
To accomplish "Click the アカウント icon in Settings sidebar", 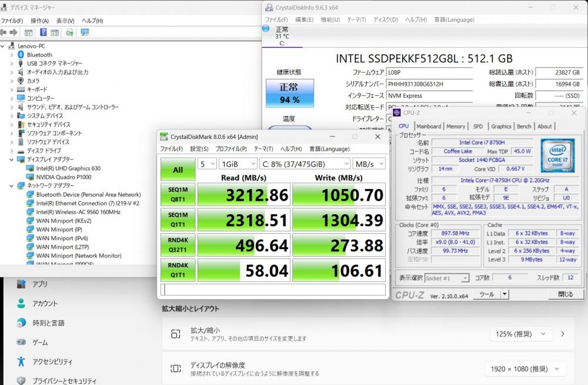I will pos(21,304).
